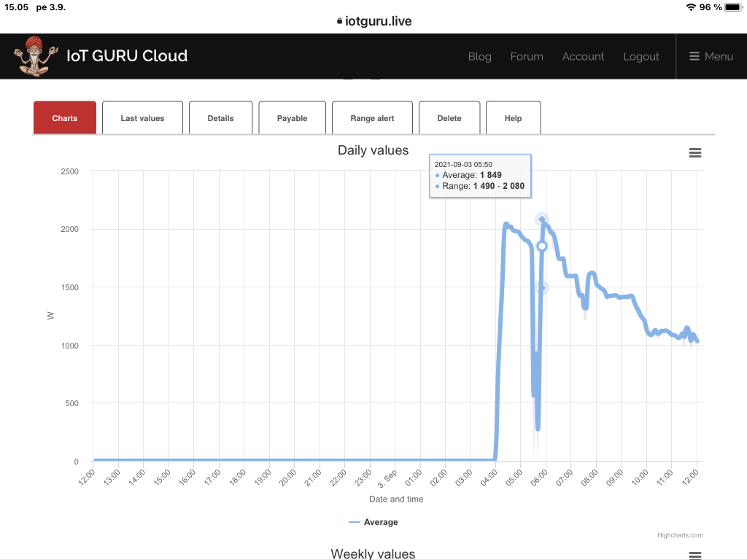Tap the iotguru.live address bar

373,21
